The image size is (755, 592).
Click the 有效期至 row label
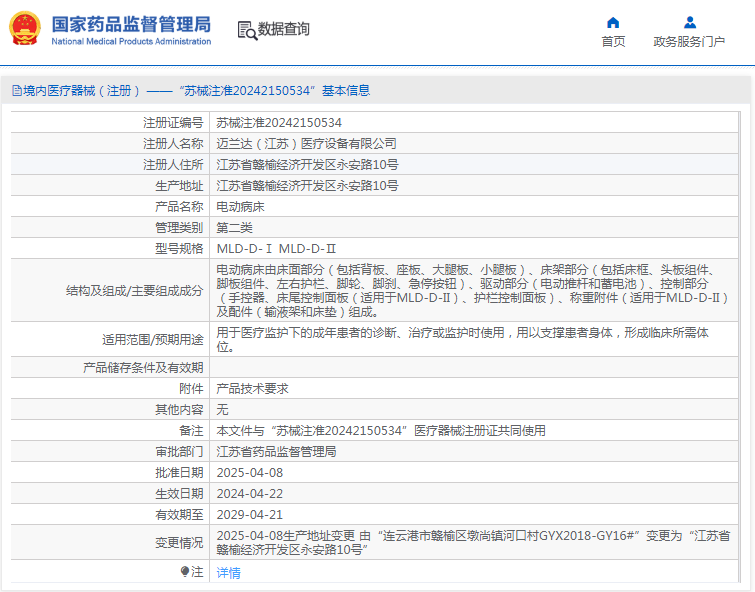click(179, 514)
